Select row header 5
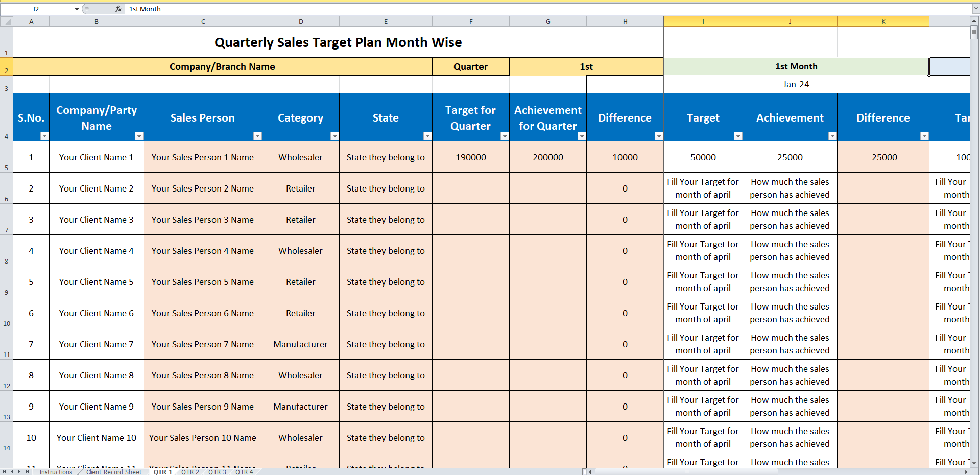980x475 pixels. point(6,157)
